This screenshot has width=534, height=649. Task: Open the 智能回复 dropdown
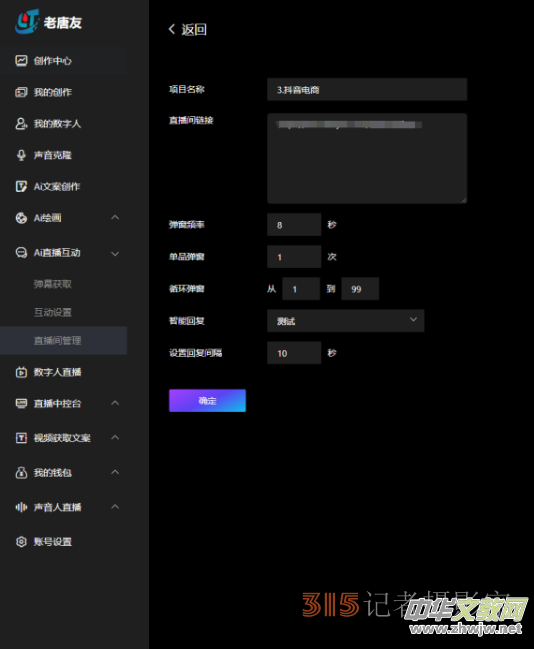(346, 321)
